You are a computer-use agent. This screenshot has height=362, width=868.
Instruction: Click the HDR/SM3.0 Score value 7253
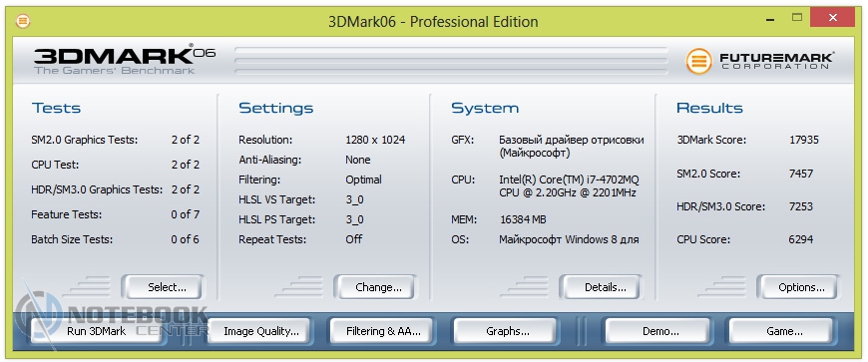coord(801,206)
